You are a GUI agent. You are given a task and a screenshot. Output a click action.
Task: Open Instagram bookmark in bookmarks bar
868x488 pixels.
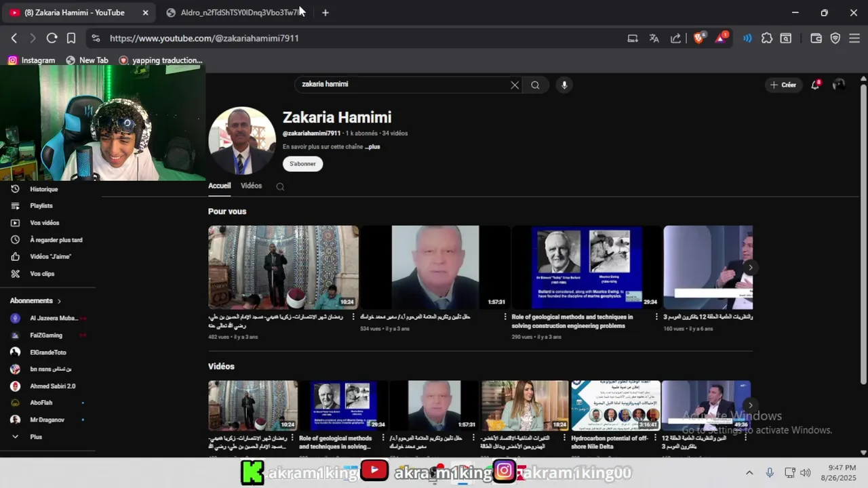point(31,60)
